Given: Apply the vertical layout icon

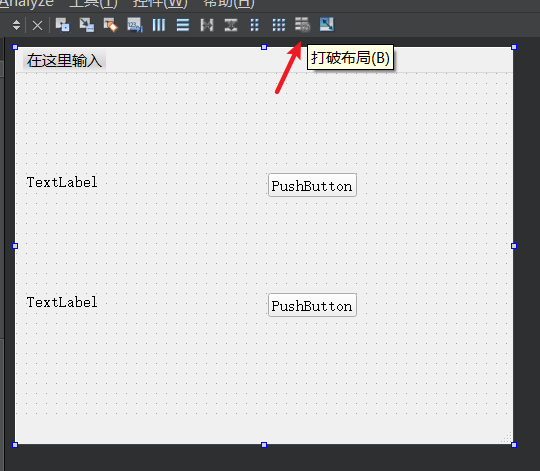Looking at the screenshot, I should pyautogui.click(x=183, y=25).
